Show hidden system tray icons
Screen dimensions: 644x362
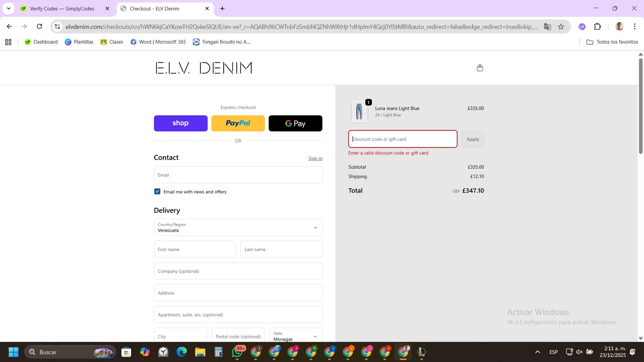click(x=538, y=352)
